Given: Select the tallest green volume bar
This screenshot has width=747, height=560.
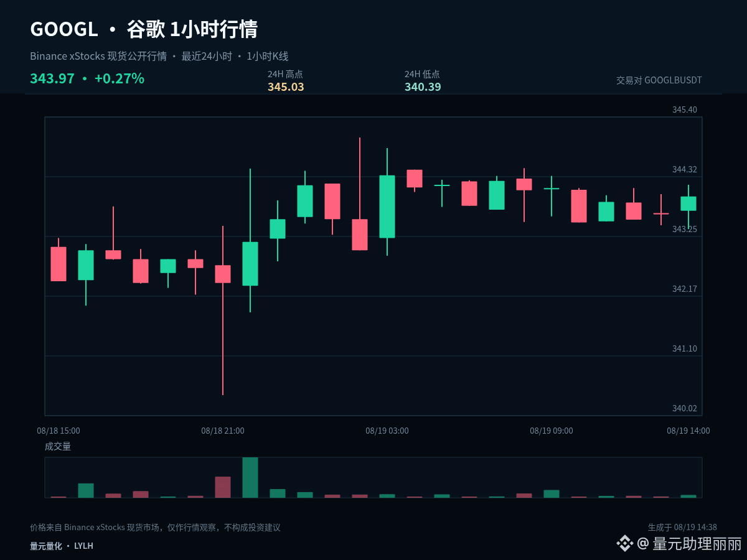Looking at the screenshot, I should pyautogui.click(x=250, y=477).
